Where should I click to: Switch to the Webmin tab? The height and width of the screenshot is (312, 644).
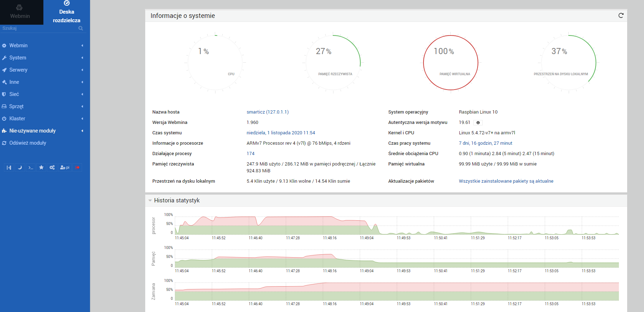pyautogui.click(x=20, y=12)
